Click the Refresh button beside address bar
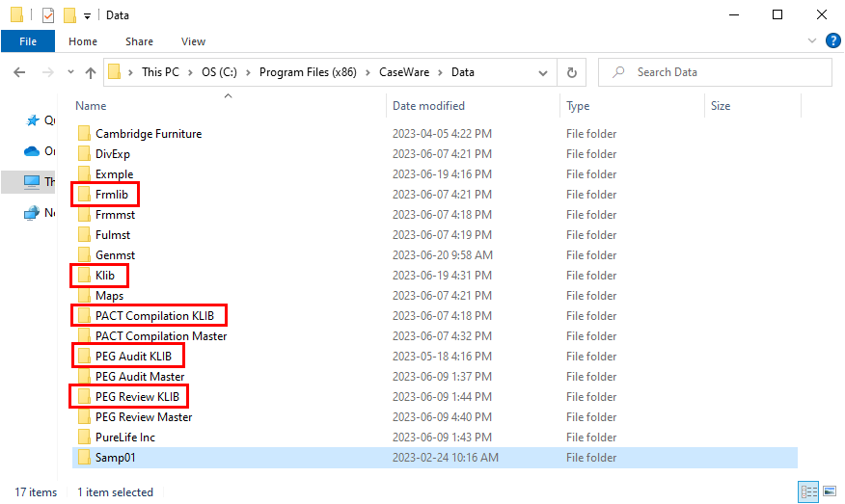The height and width of the screenshot is (504, 845). pos(572,72)
